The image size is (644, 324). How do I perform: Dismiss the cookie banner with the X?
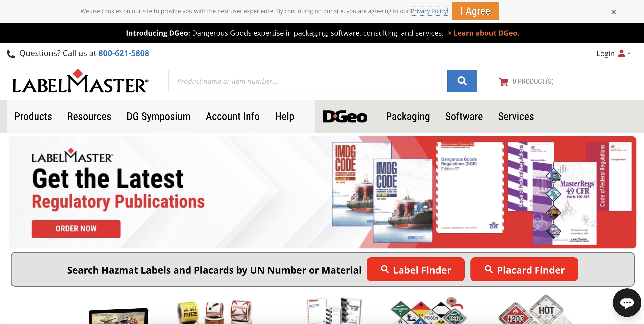(x=613, y=12)
